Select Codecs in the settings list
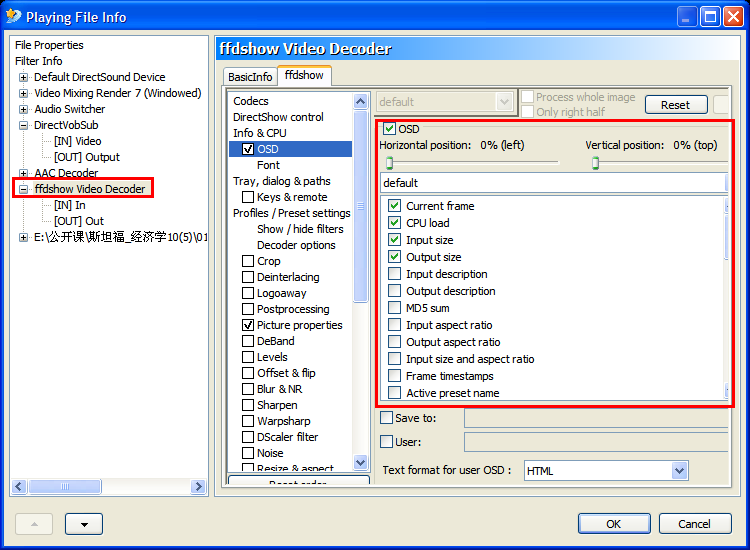This screenshot has width=750, height=550. (251, 101)
